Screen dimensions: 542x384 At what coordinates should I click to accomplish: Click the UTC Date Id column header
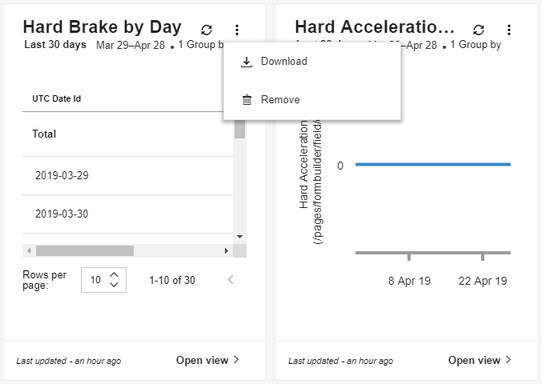coord(57,99)
